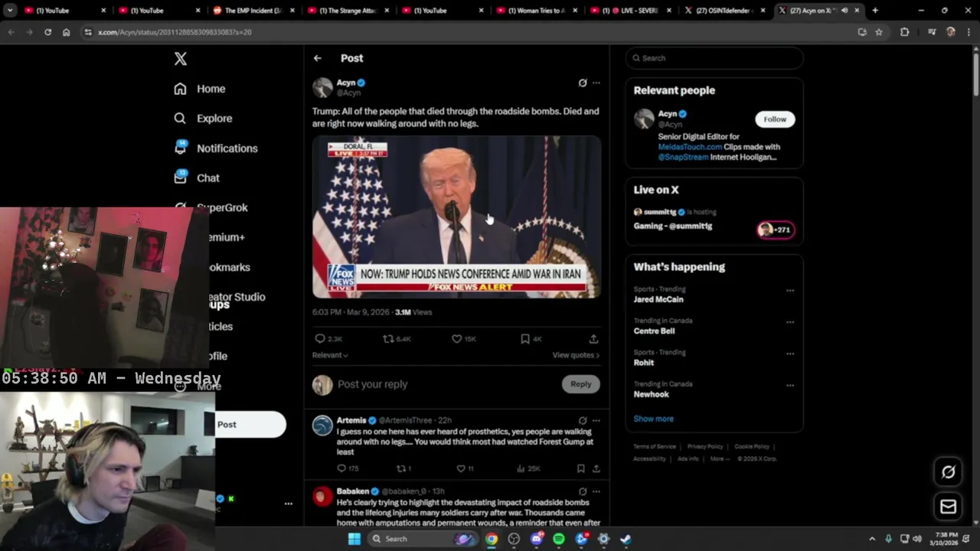This screenshot has height=551, width=980.
Task: Bookmark the Artemis reply
Action: click(x=580, y=468)
